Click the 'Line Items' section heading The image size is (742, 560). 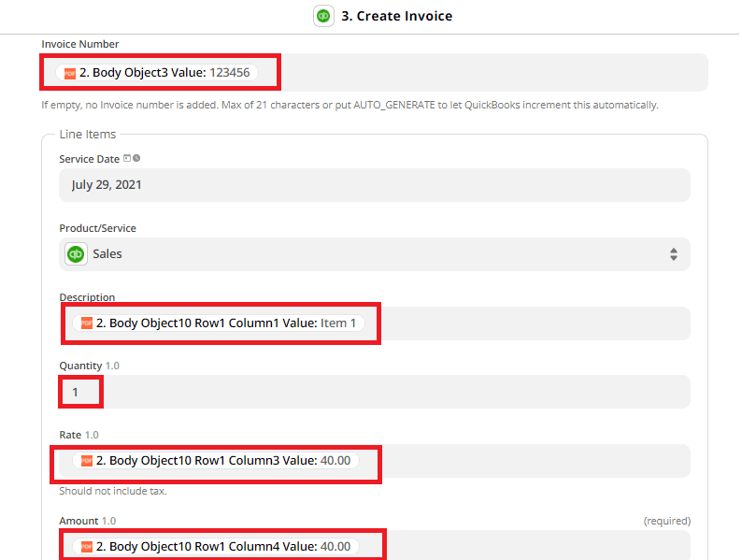87,135
